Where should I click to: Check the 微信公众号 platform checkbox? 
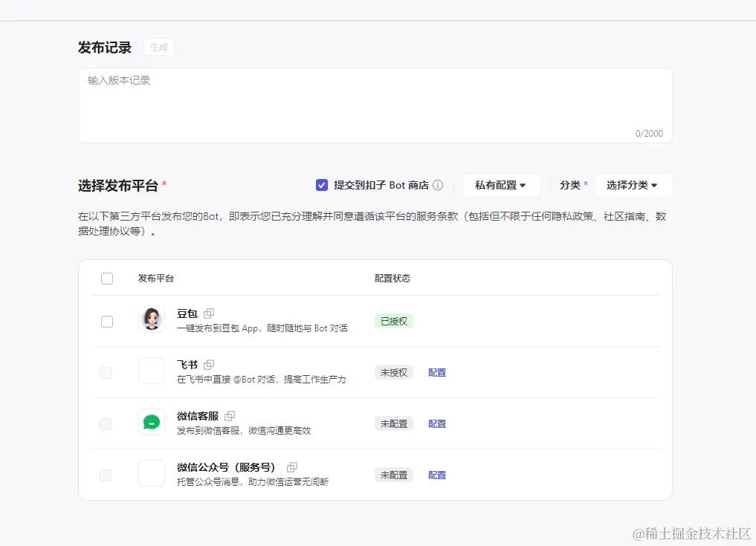[106, 475]
